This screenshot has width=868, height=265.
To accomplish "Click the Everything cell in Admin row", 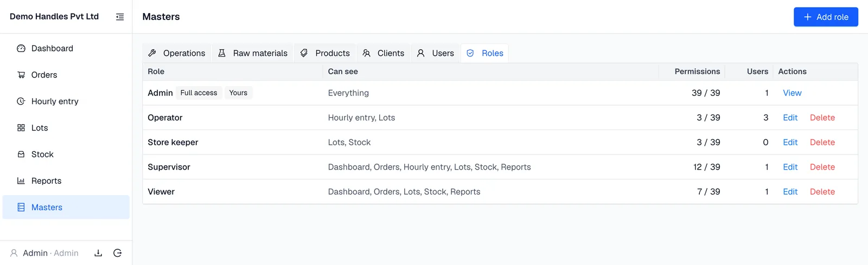I will [x=348, y=93].
